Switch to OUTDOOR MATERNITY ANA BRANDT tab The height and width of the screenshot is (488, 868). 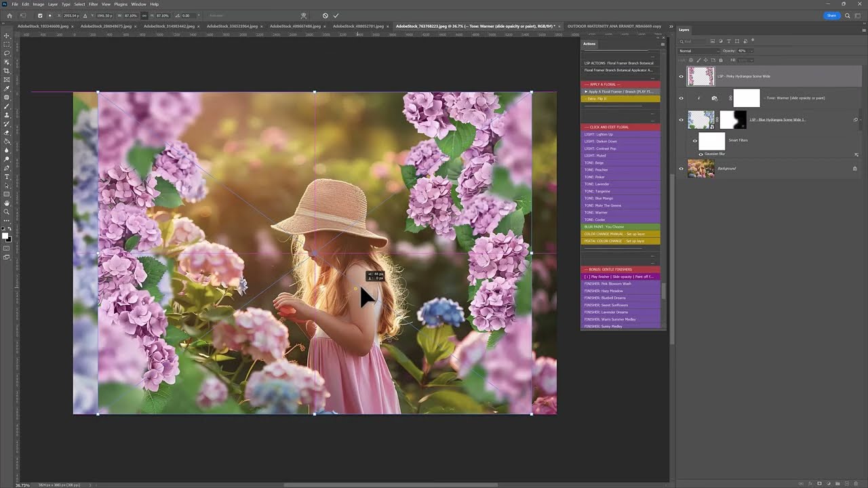pyautogui.click(x=614, y=26)
